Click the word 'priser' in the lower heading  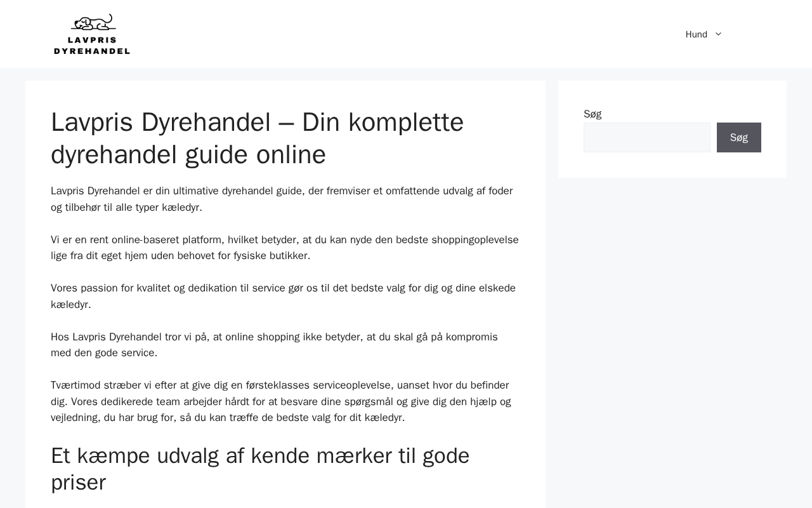78,483
